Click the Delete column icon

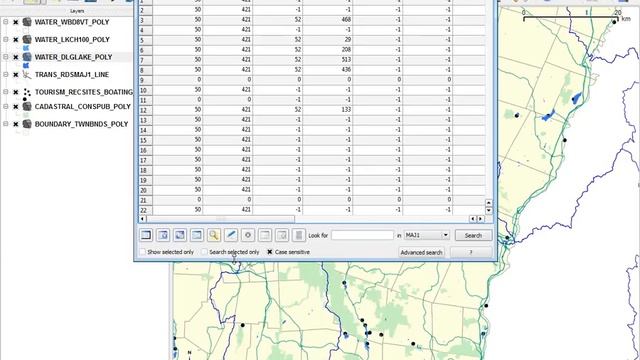[282, 235]
